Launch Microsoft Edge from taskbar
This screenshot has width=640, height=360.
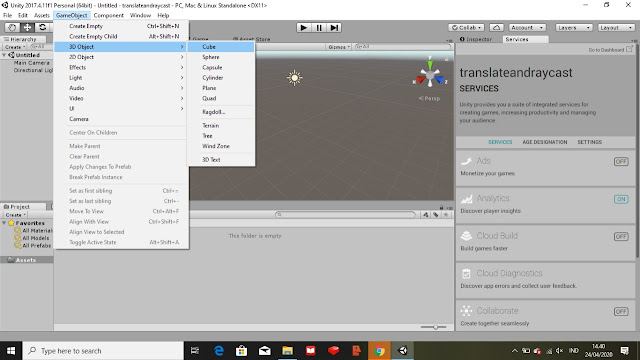219,351
